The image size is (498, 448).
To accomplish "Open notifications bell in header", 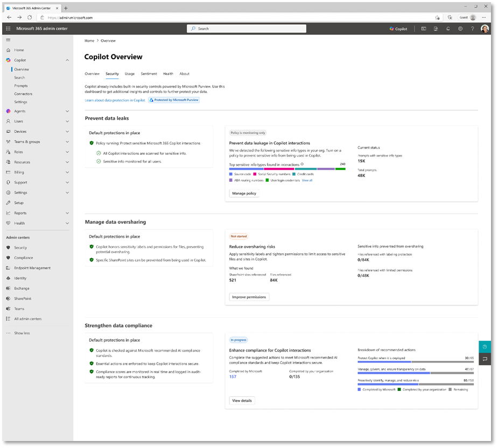I will 448,29.
